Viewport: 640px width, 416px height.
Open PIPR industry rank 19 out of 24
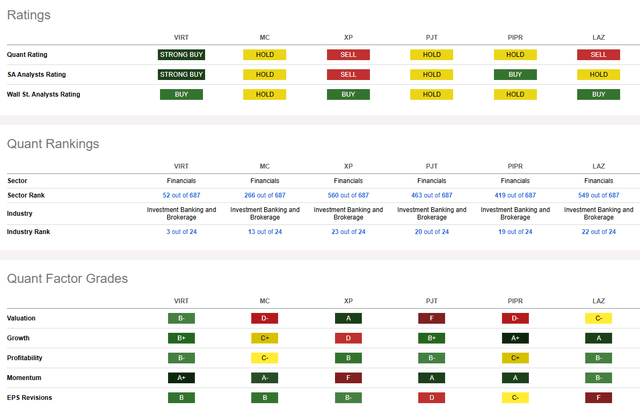[515, 231]
